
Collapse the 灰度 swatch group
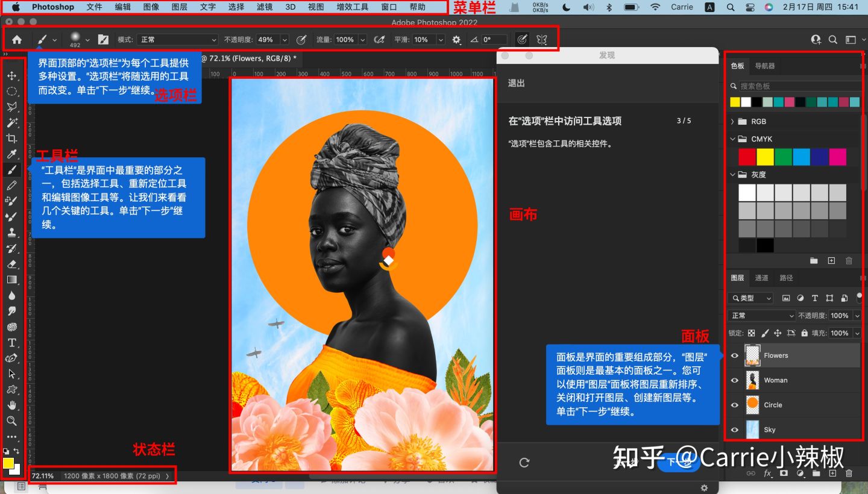(x=732, y=174)
